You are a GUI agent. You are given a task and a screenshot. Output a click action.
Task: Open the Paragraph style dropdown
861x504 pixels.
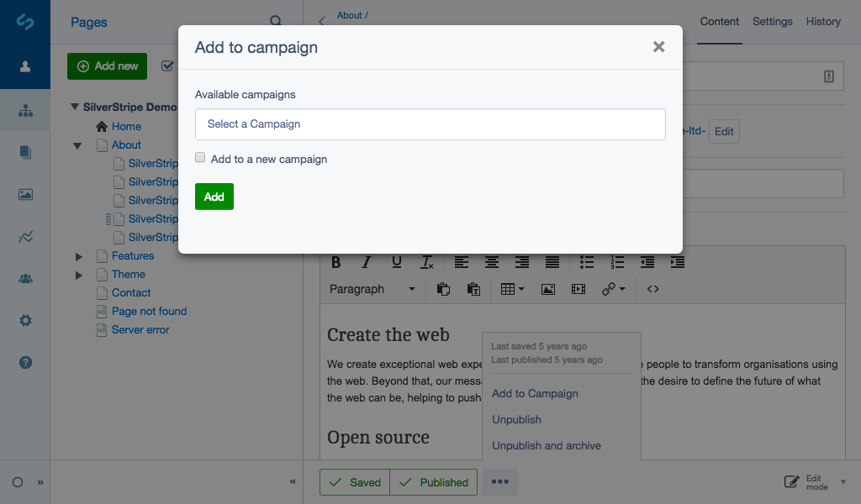[x=373, y=289]
